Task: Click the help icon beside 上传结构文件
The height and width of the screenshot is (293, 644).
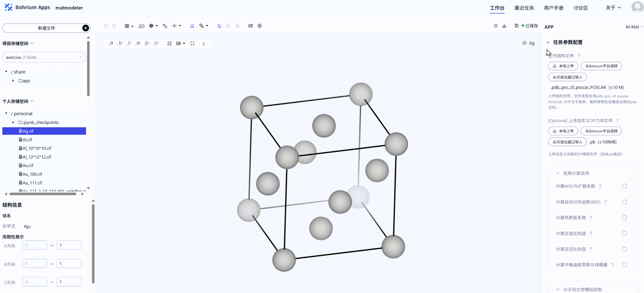Action: (x=579, y=56)
